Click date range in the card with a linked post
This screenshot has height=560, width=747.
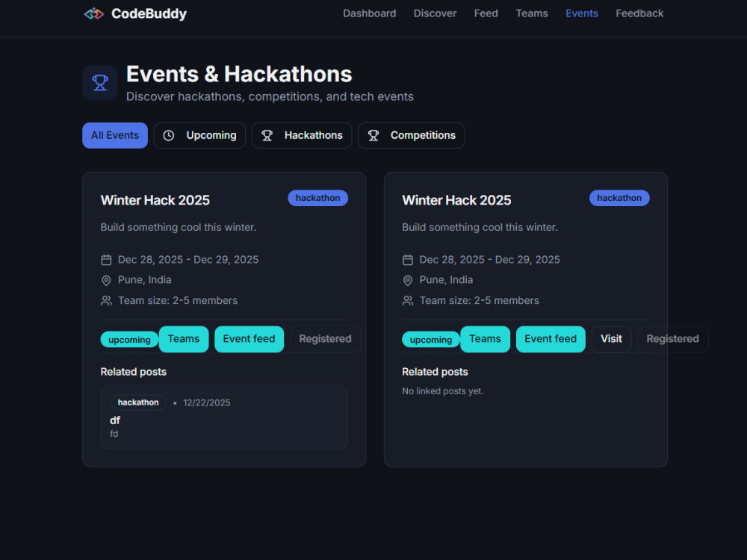[x=188, y=260]
